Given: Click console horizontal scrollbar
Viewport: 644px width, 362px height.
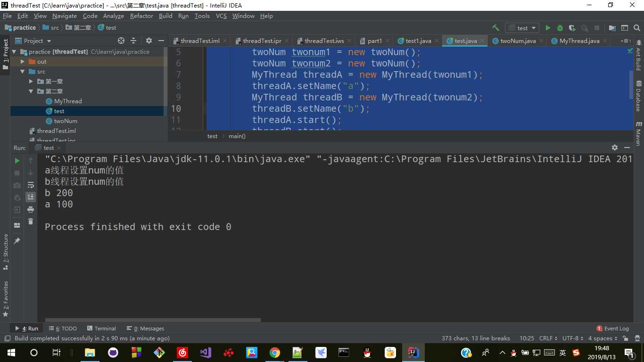Looking at the screenshot, I should (153, 320).
